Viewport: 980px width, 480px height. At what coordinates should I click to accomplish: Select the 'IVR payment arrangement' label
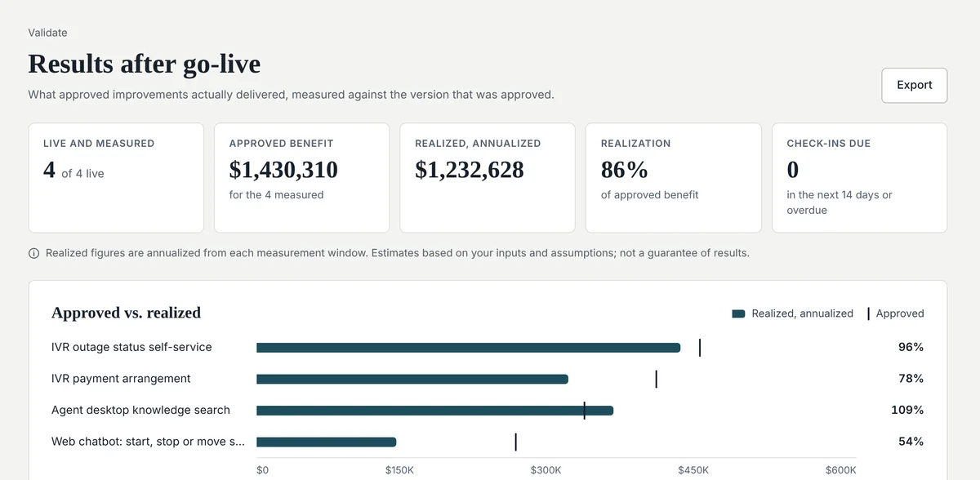[x=121, y=379]
